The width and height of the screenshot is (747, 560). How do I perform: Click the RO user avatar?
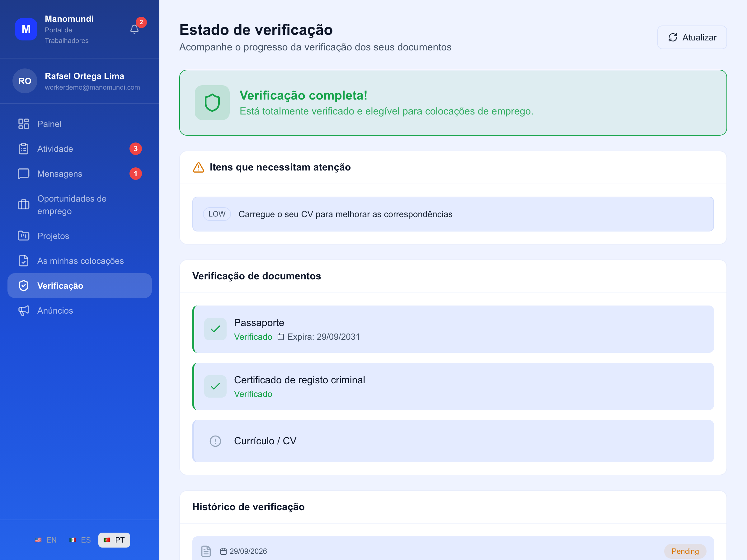click(x=25, y=81)
